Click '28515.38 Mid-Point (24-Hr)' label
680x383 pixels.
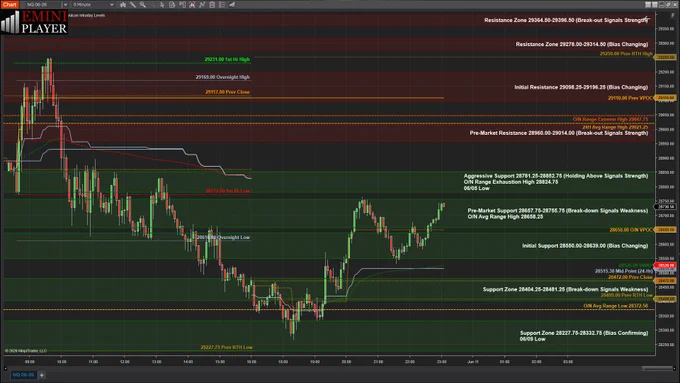pyautogui.click(x=624, y=271)
